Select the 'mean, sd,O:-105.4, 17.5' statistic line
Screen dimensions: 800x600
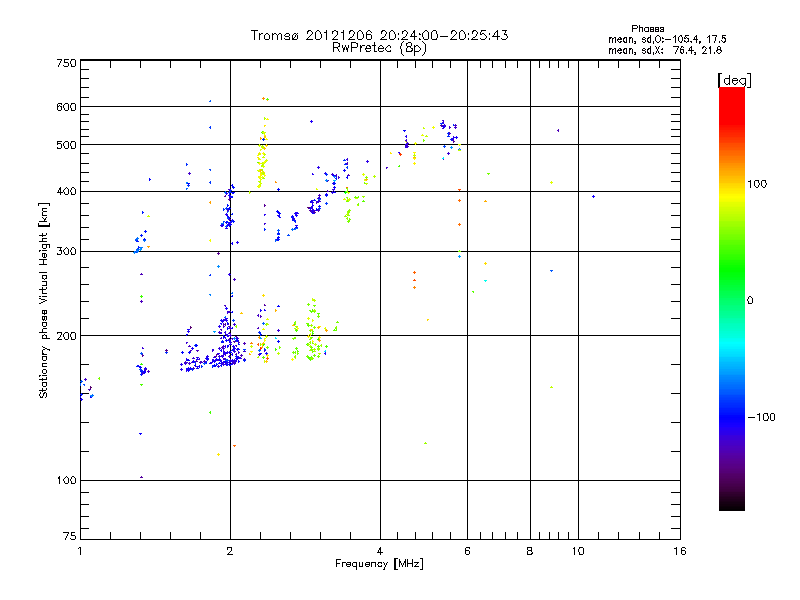point(667,39)
